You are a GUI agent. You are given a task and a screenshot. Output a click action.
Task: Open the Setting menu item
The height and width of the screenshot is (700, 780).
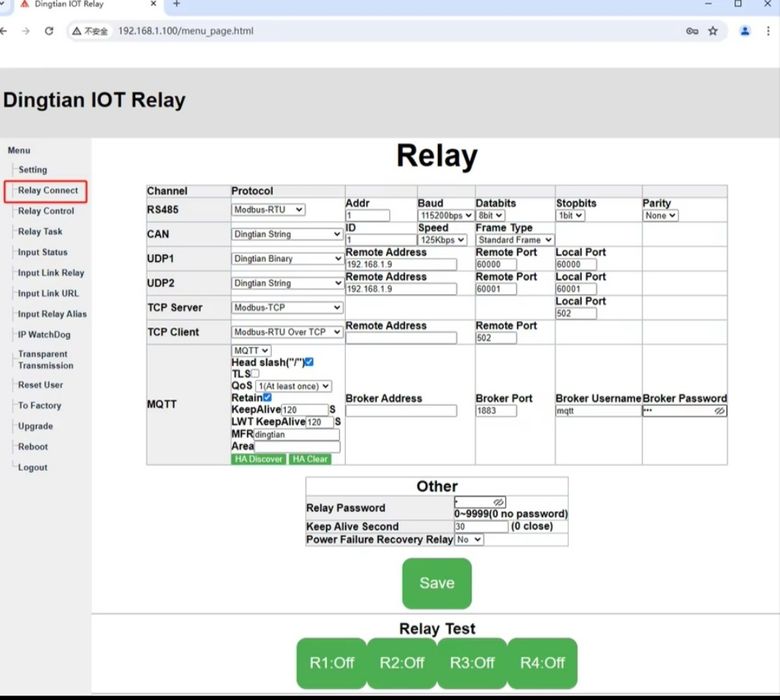tap(33, 170)
